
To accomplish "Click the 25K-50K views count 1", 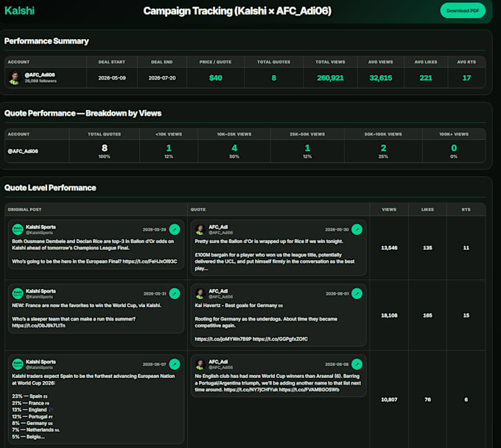I will pos(307,148).
